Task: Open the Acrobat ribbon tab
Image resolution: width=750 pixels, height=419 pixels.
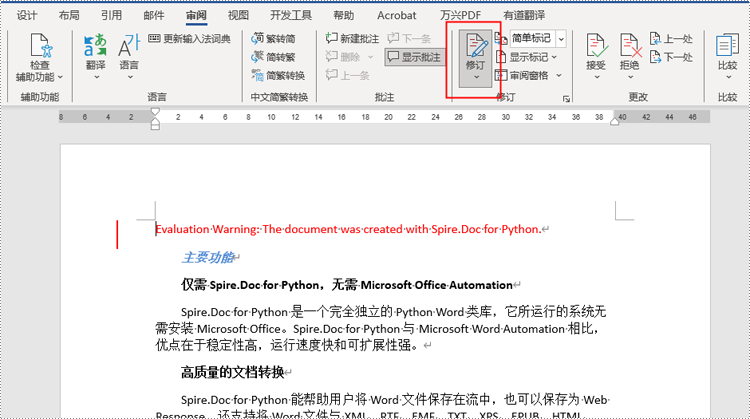Action: click(397, 15)
